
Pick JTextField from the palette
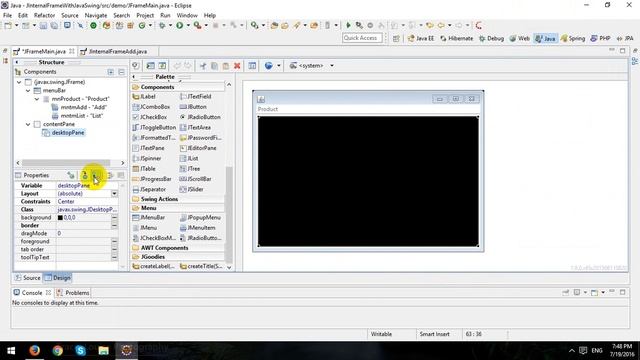(196, 96)
